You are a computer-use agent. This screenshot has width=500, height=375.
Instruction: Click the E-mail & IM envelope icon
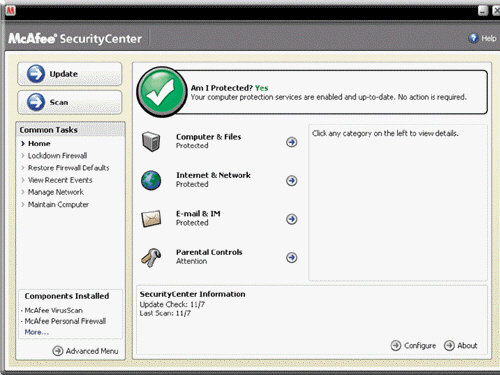coord(151,219)
